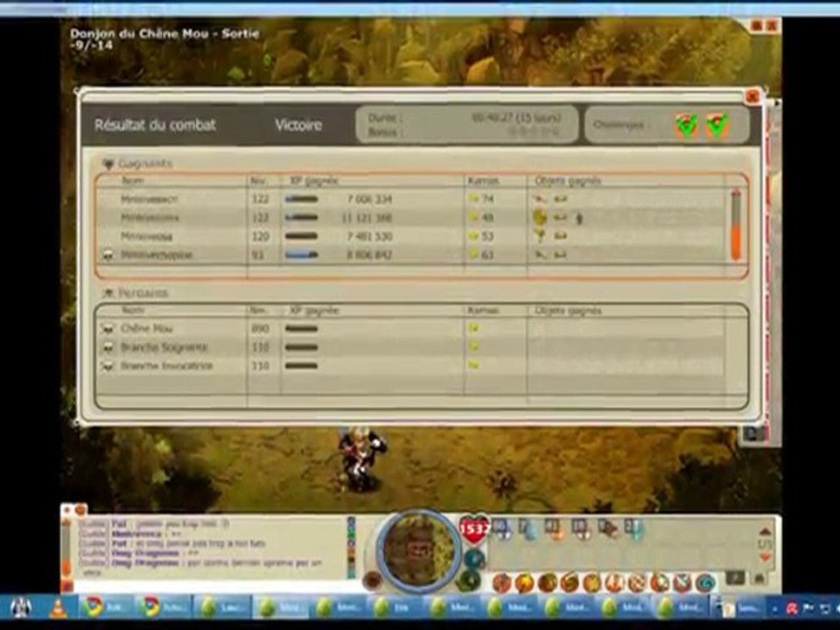Click the Gagnants section header icon
The image size is (840, 630).
point(108,164)
